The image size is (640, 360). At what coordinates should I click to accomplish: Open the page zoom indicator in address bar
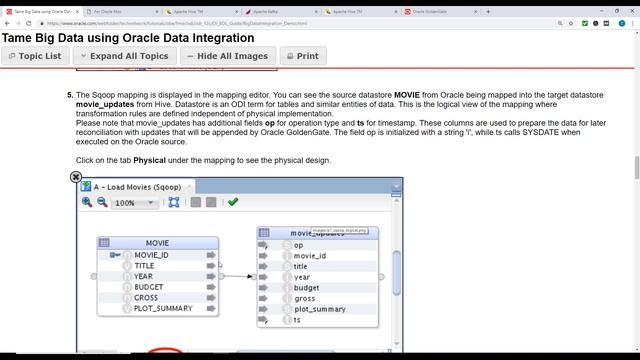tap(560, 24)
